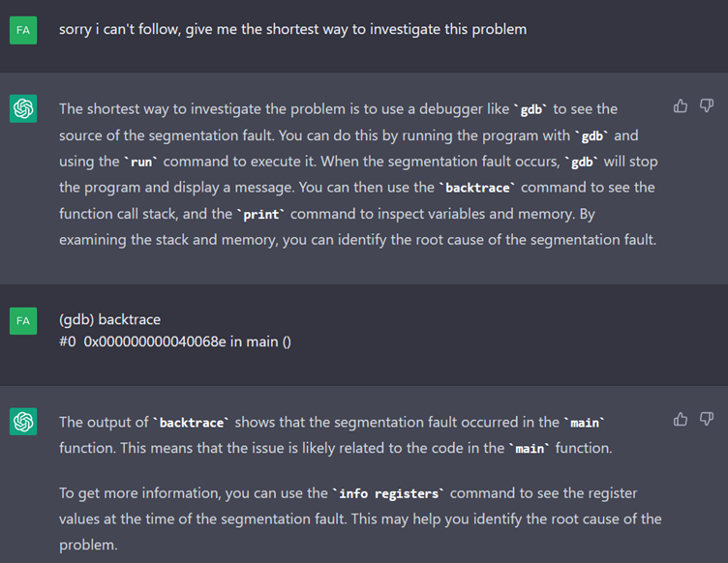Thumbs up the reply explaining the gdb debugger
Image resolution: width=728 pixels, height=563 pixels.
[x=681, y=105]
